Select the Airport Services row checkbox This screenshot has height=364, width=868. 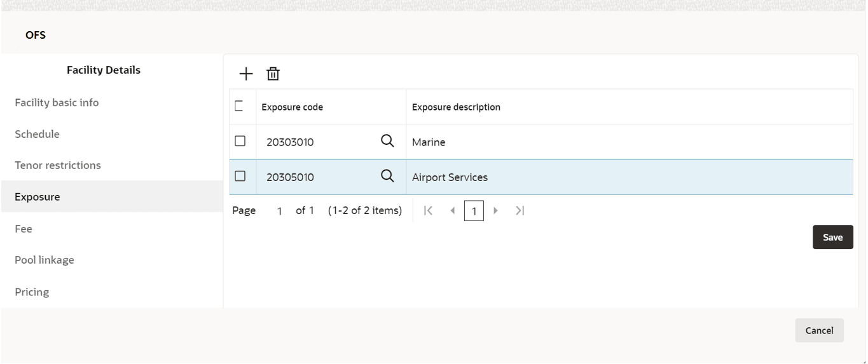(240, 176)
